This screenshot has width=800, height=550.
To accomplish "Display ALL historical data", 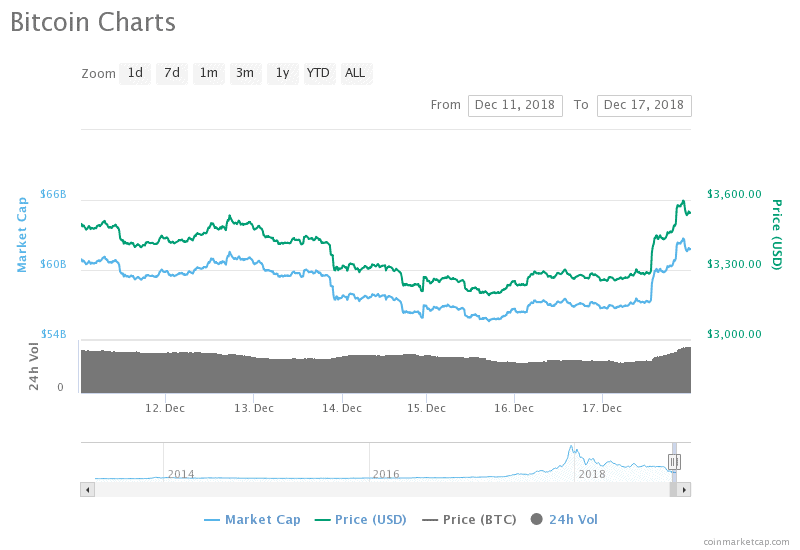I will [x=356, y=73].
